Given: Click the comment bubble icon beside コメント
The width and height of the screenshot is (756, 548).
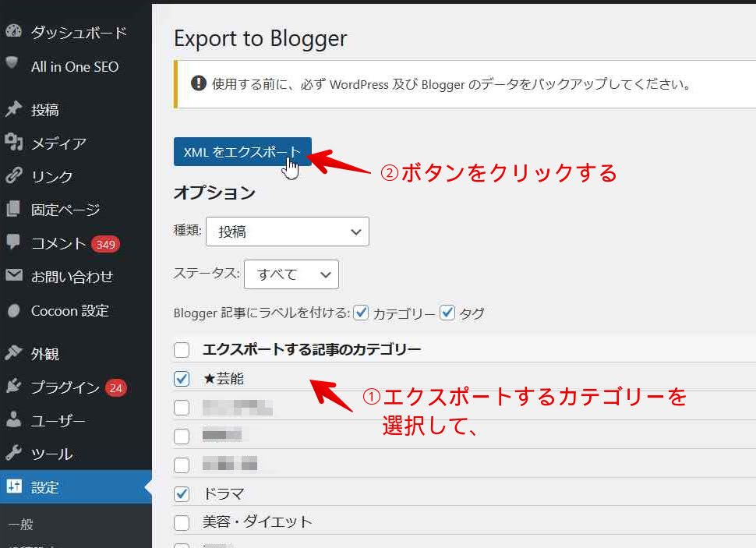Looking at the screenshot, I should click(x=13, y=242).
